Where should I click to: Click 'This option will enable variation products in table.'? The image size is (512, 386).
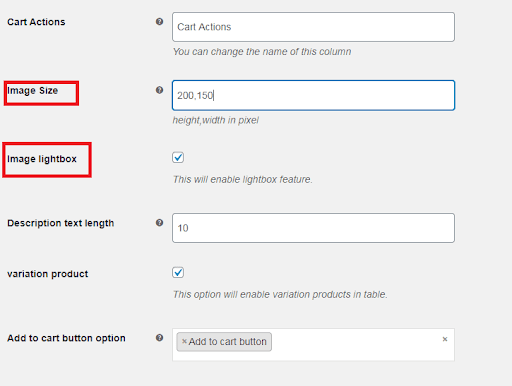tap(280, 294)
